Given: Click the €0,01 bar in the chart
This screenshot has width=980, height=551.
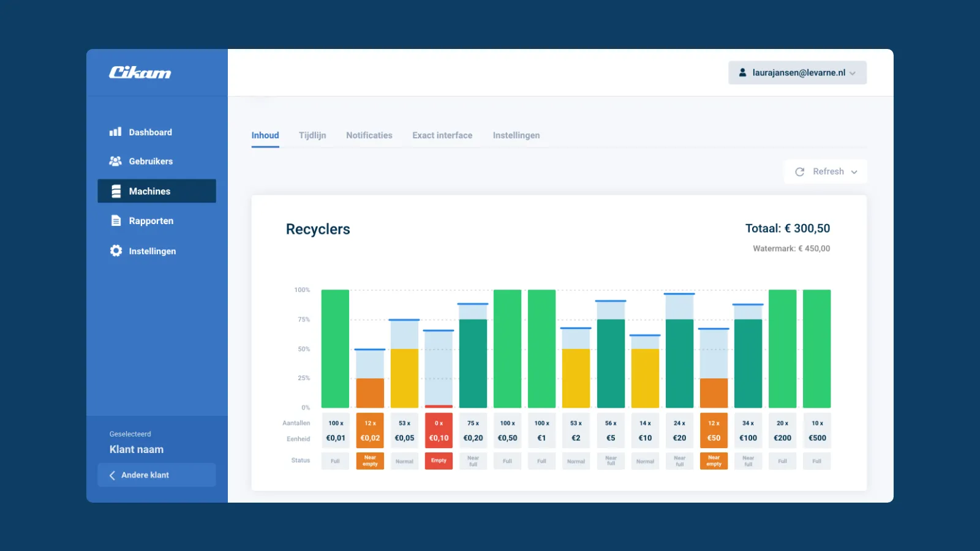Looking at the screenshot, I should [335, 348].
